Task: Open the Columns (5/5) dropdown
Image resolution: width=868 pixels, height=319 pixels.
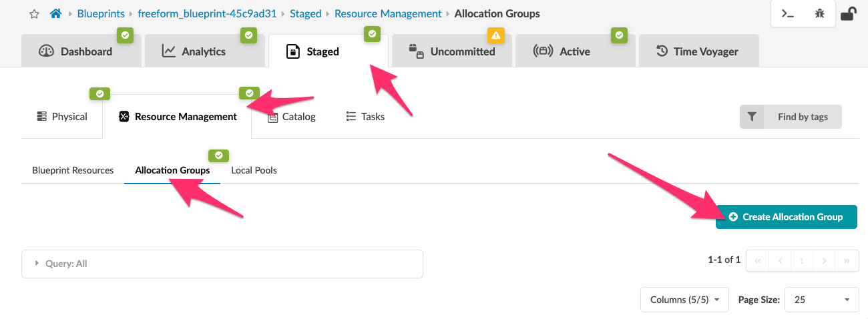Action: click(x=684, y=300)
